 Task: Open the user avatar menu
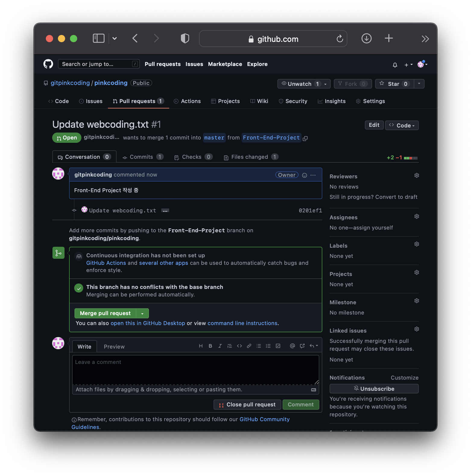422,64
